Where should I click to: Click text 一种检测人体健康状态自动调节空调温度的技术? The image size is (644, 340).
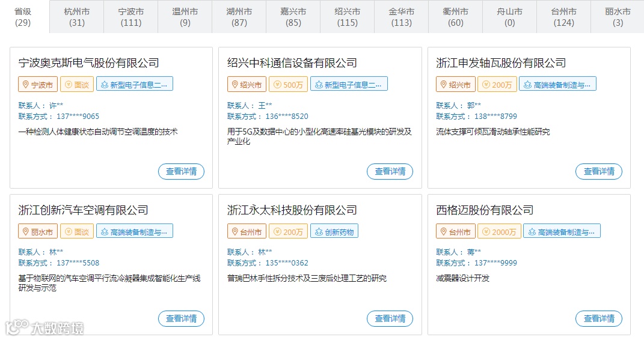tap(98, 132)
